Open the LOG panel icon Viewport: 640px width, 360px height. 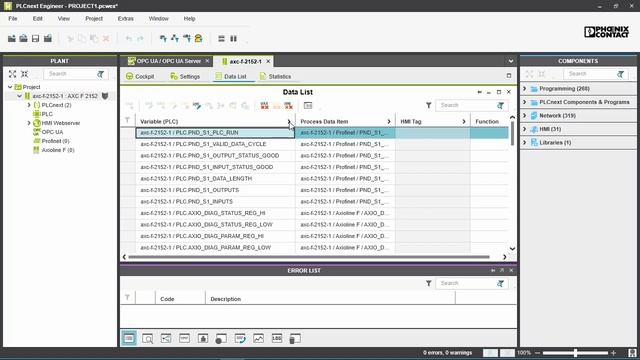click(x=277, y=338)
